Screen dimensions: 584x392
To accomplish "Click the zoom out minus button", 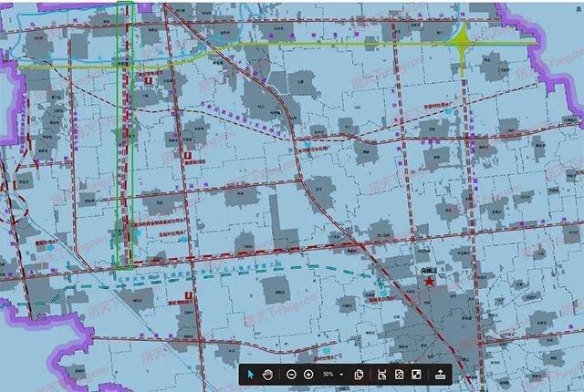I will pyautogui.click(x=291, y=375).
